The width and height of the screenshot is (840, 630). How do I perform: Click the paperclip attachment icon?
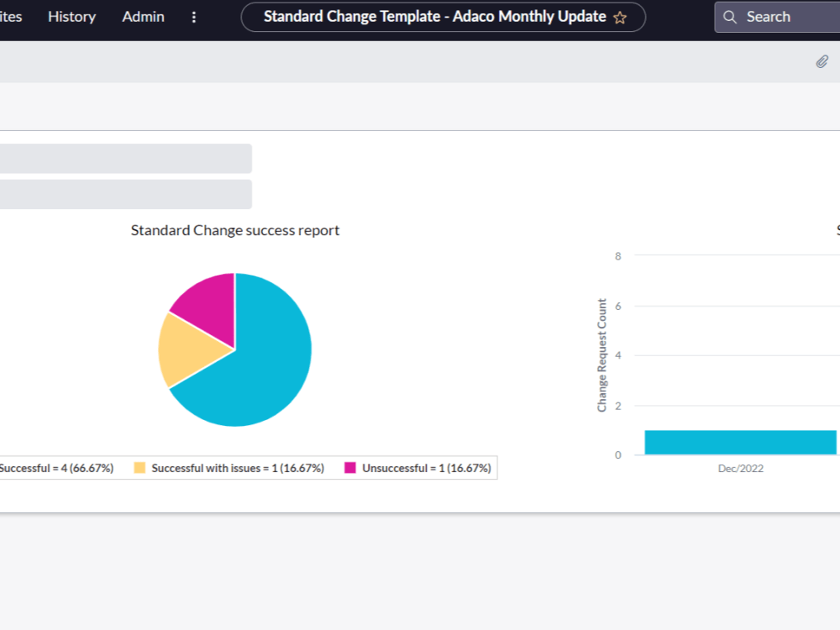coord(822,61)
